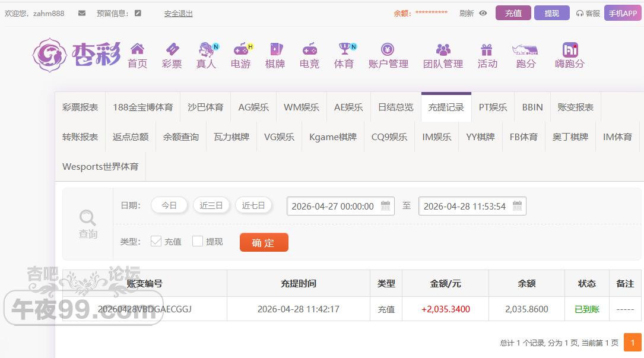
Task: Switch to 188金宝博体育 tab
Action: [x=143, y=107]
